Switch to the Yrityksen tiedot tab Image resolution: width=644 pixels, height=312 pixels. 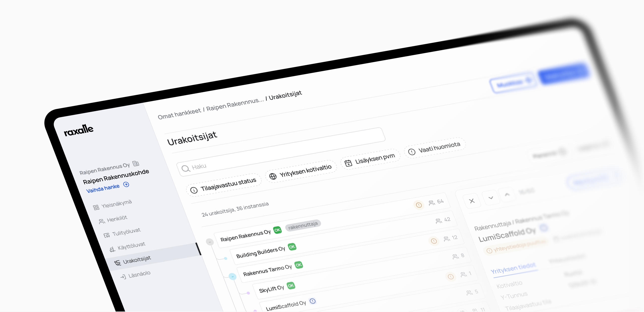click(513, 269)
